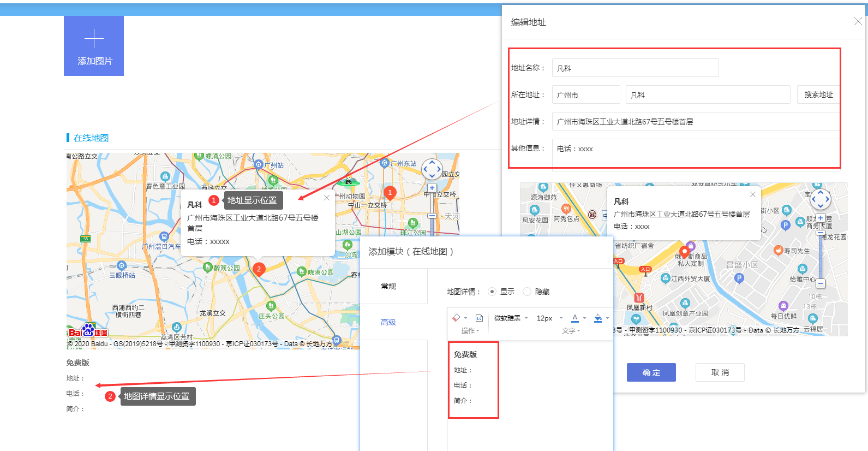Viewport: 868px width, 451px height.
Task: Click the paste-from-Word document icon
Action: [479, 318]
